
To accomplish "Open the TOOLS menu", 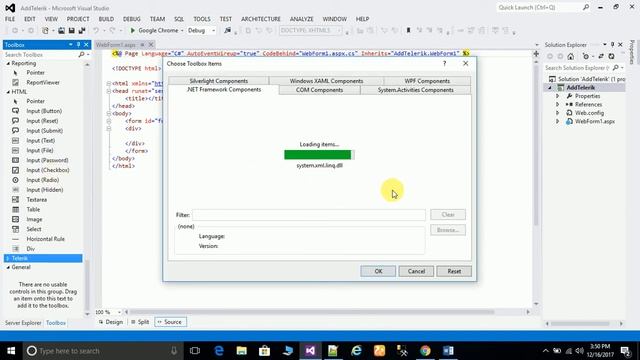I will [x=202, y=19].
